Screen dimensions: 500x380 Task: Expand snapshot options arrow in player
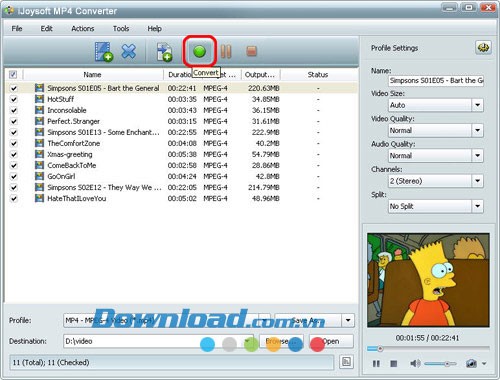[484, 364]
